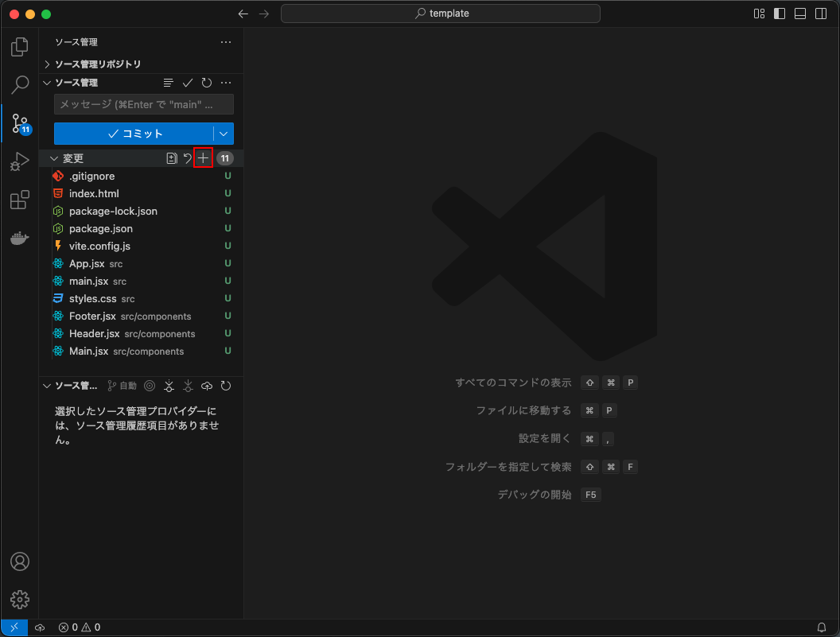
Task: Open errors and warnings count in status bar
Action: pos(80,627)
